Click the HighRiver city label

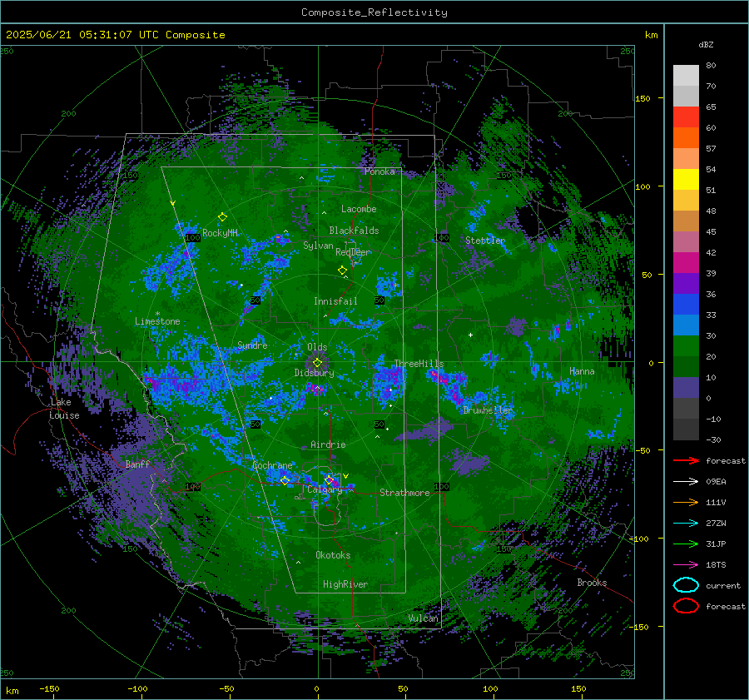pos(345,584)
